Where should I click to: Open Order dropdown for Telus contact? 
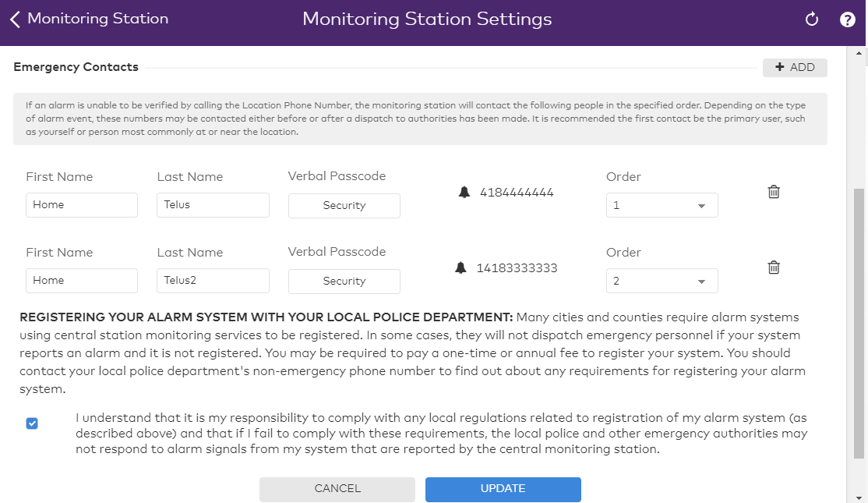coord(662,205)
